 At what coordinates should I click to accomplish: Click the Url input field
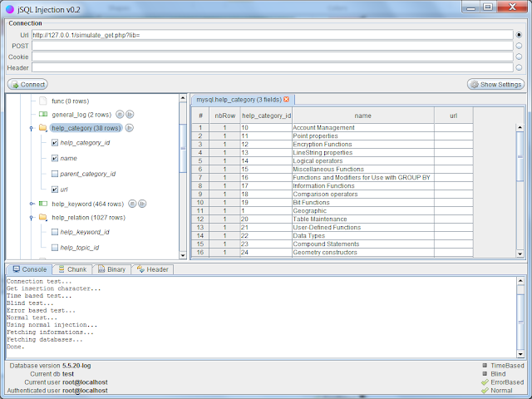point(273,35)
